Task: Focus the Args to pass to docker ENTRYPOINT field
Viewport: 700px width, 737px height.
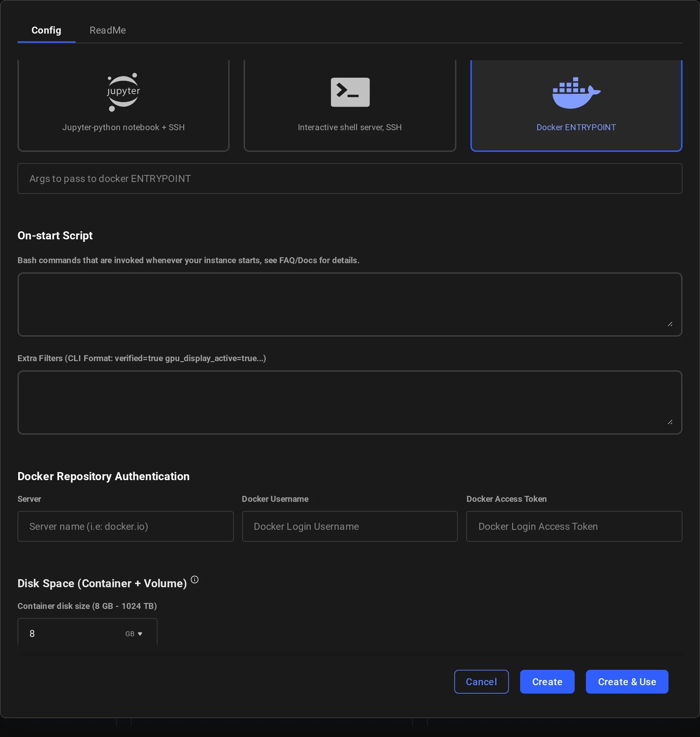Action: click(350, 178)
